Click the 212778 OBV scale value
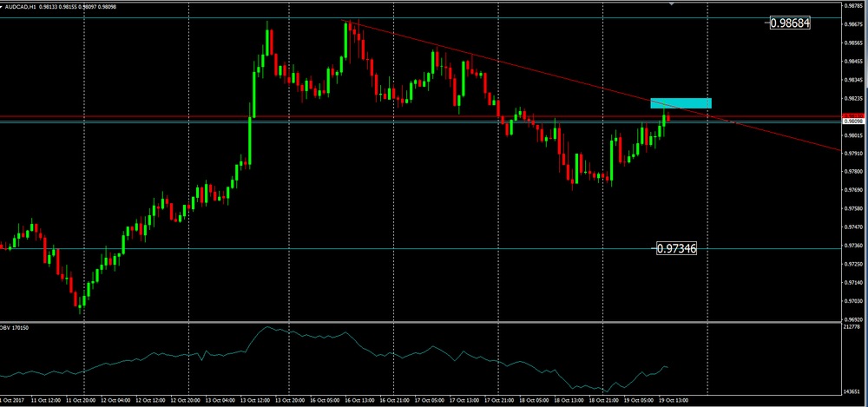Screen dimensions: 868x407 click(852, 326)
